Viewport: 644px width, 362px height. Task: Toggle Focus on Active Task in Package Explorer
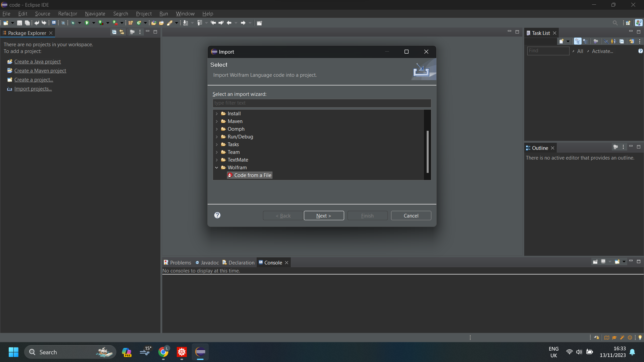tap(132, 32)
